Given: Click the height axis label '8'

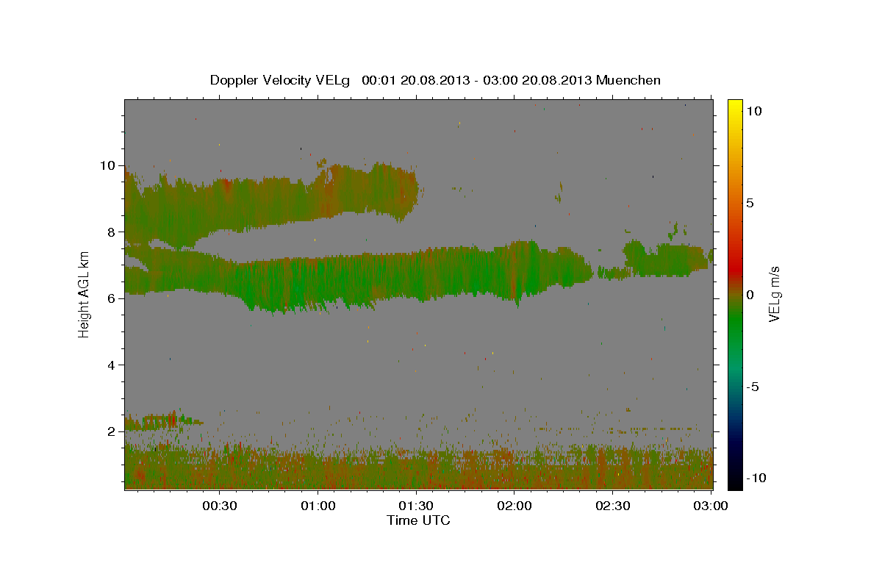Looking at the screenshot, I should coord(113,232).
